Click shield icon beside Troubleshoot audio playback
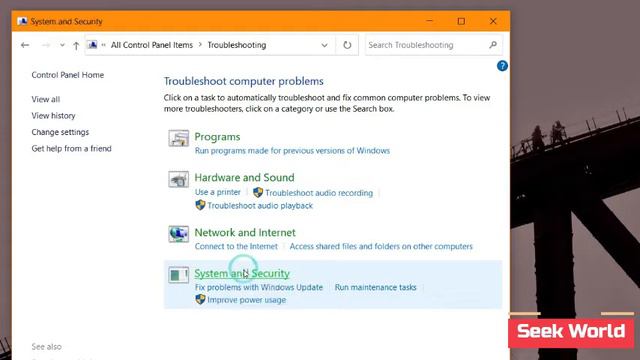This screenshot has width=640, height=360. click(200, 205)
